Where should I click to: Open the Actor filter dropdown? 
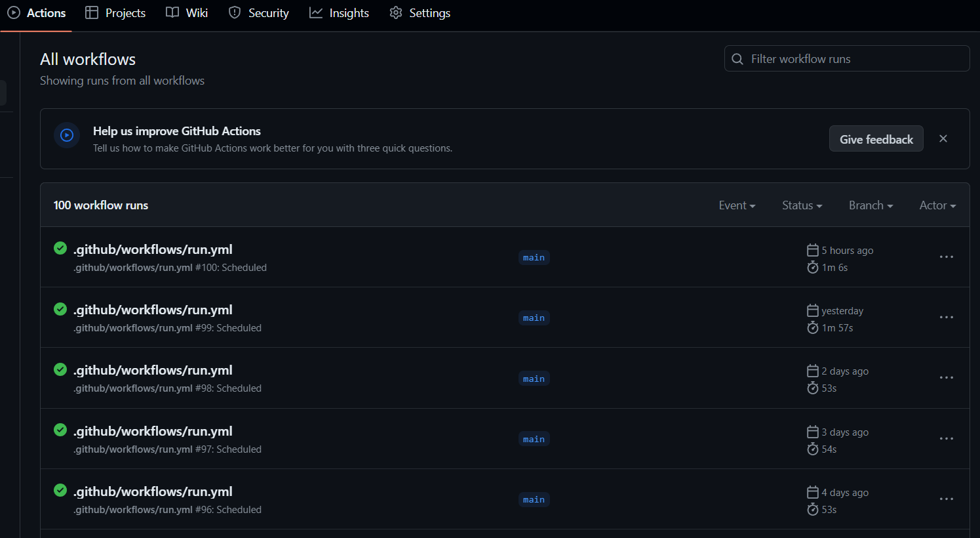click(937, 205)
